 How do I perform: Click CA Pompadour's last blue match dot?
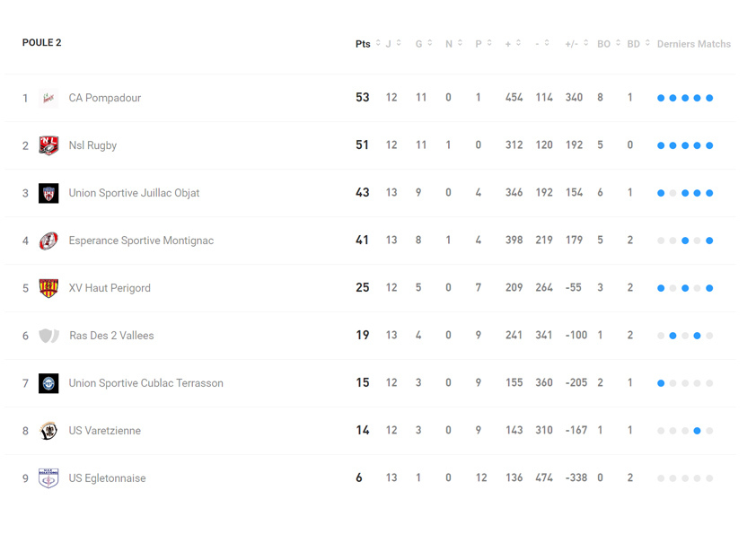tap(709, 98)
